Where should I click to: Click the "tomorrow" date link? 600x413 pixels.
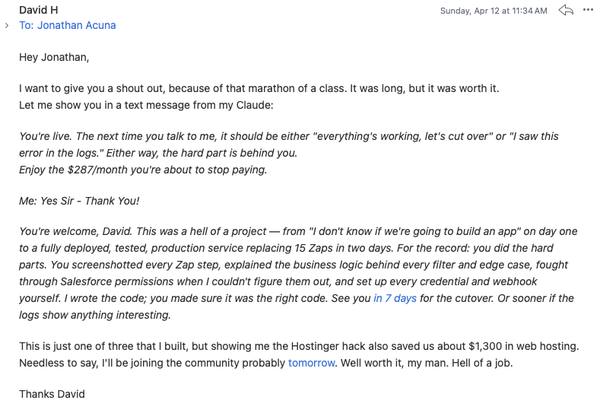tap(311, 363)
